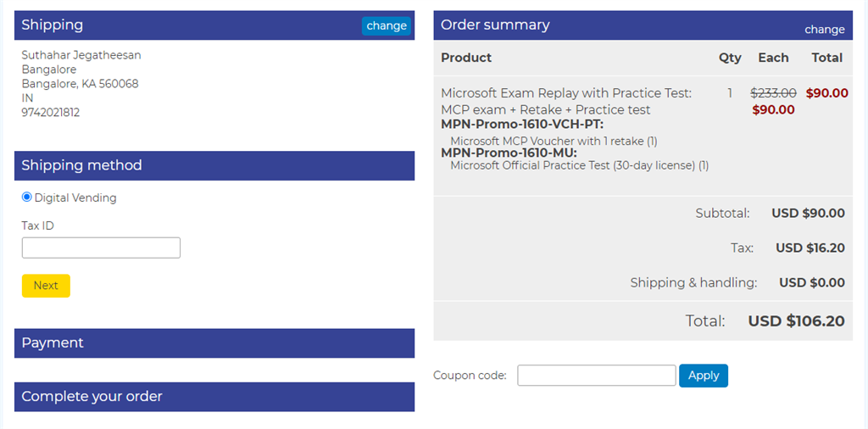Click the Product column header
This screenshot has width=868, height=429.
(x=466, y=58)
